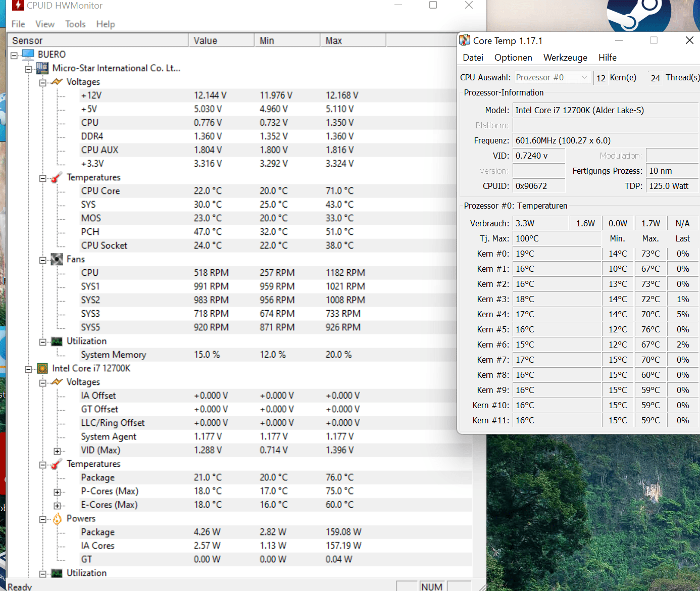Click the mainboard Utilization chip icon

point(57,341)
